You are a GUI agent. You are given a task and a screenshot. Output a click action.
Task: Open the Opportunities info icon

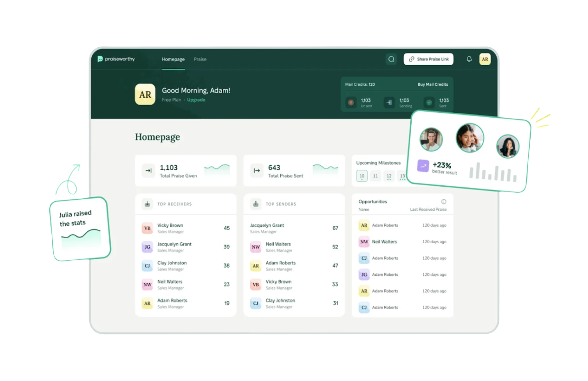click(444, 201)
